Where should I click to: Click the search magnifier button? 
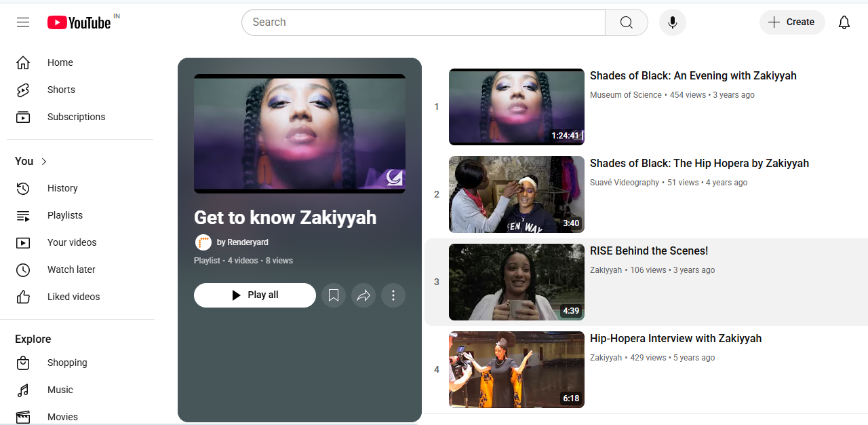[626, 22]
